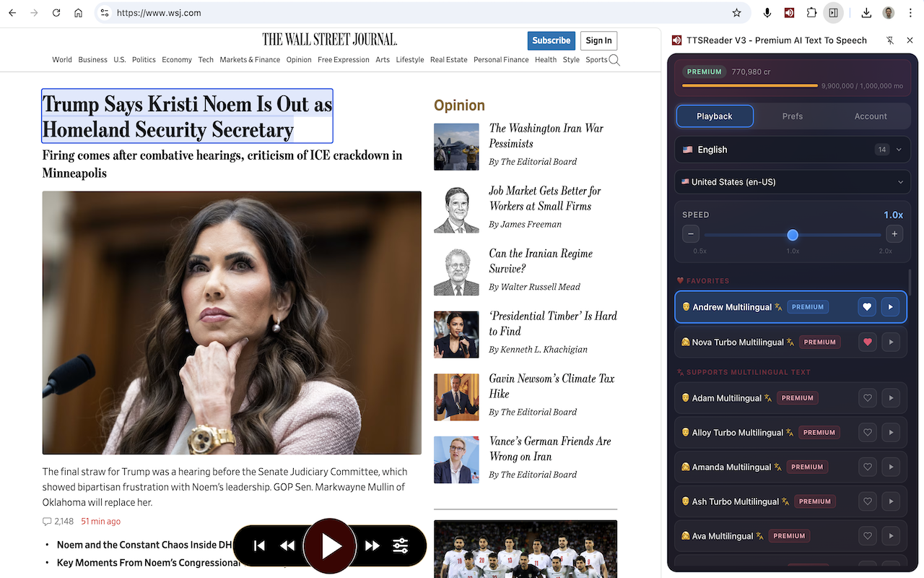
Task: Open the Opinion section in WSJ navigation
Action: (x=298, y=59)
